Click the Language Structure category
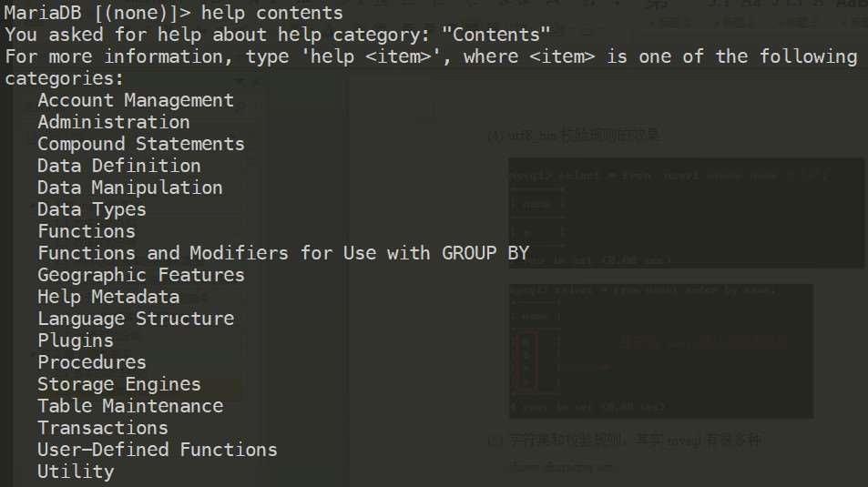Image resolution: width=868 pixels, height=487 pixels. (136, 319)
